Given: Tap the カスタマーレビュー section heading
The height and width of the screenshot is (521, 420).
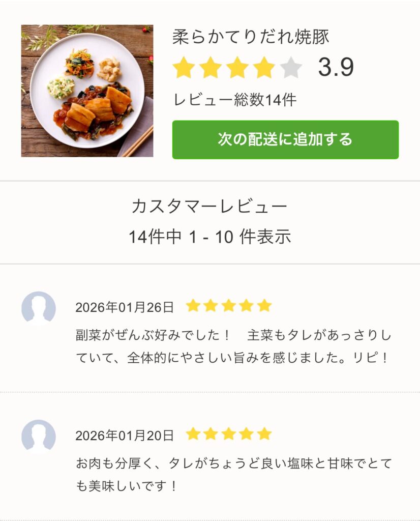Looking at the screenshot, I should point(209,207).
